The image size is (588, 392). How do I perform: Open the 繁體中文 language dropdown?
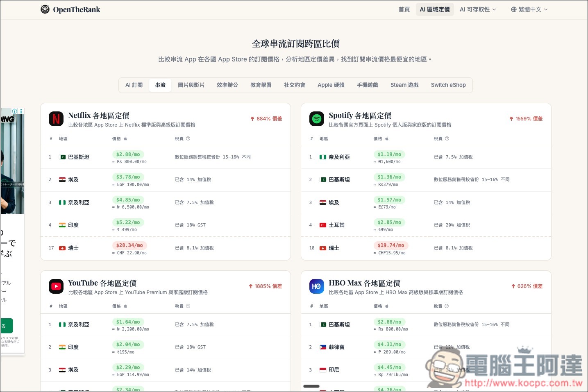[x=529, y=9]
